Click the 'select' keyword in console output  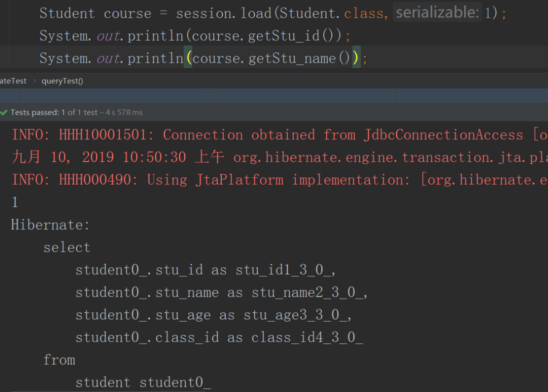[67, 247]
